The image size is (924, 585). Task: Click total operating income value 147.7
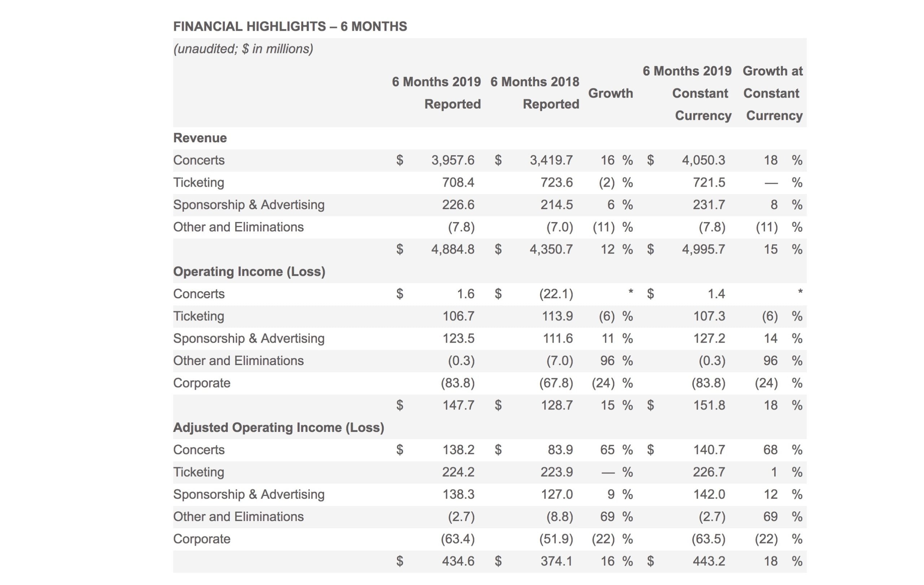[x=458, y=405]
